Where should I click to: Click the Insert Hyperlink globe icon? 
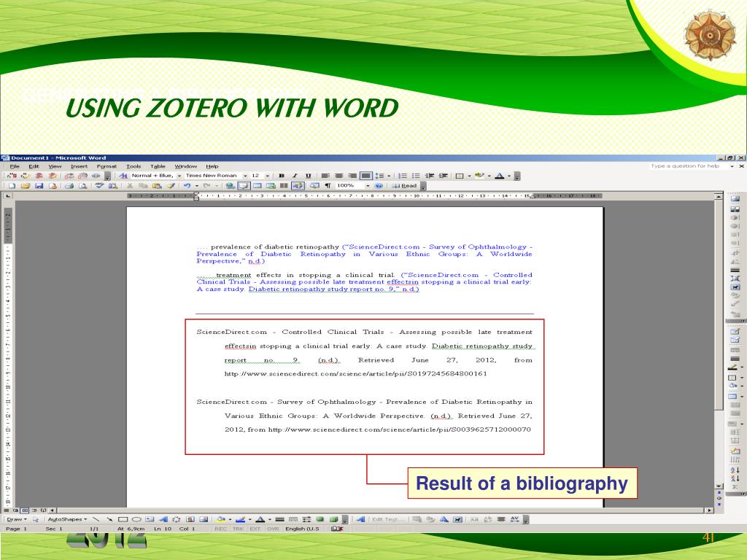click(x=231, y=186)
